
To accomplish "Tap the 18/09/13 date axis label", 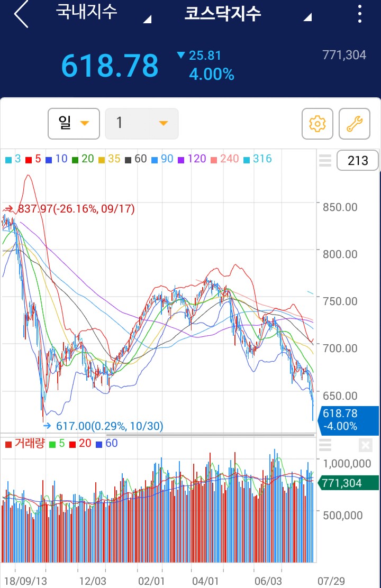I will (25, 581).
